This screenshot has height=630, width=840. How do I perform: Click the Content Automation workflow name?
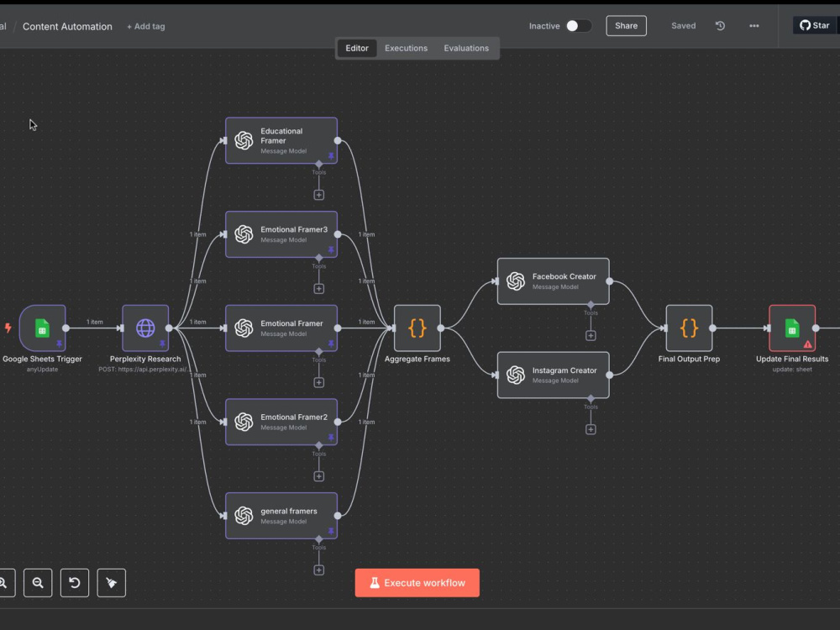[67, 26]
